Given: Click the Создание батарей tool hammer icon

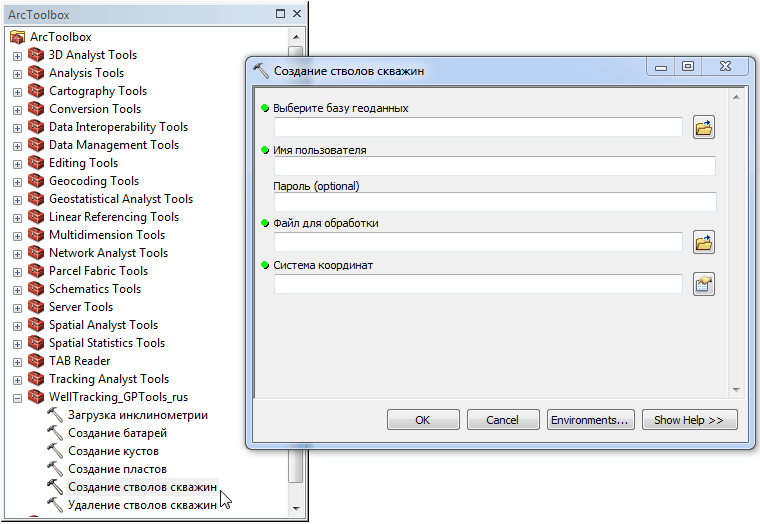Looking at the screenshot, I should (x=55, y=433).
